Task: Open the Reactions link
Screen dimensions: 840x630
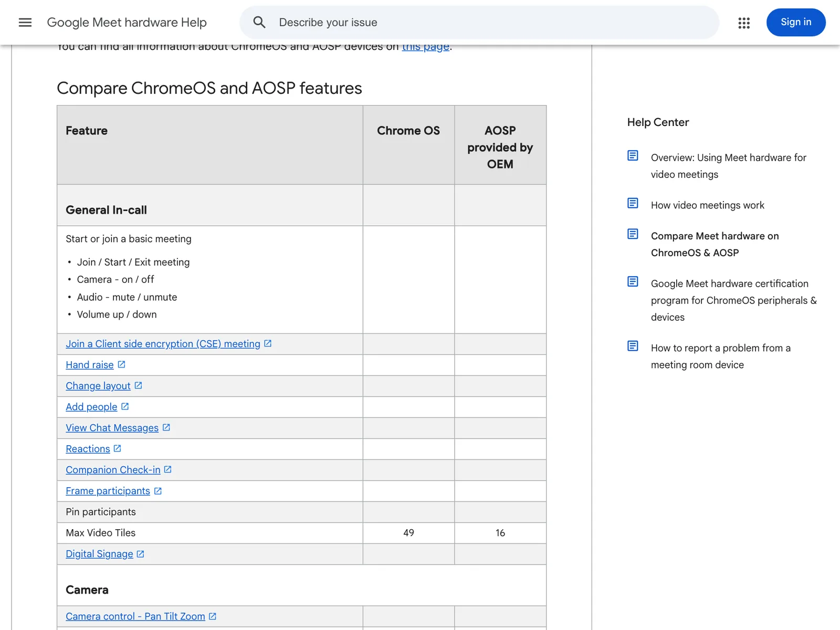Action: pos(88,449)
